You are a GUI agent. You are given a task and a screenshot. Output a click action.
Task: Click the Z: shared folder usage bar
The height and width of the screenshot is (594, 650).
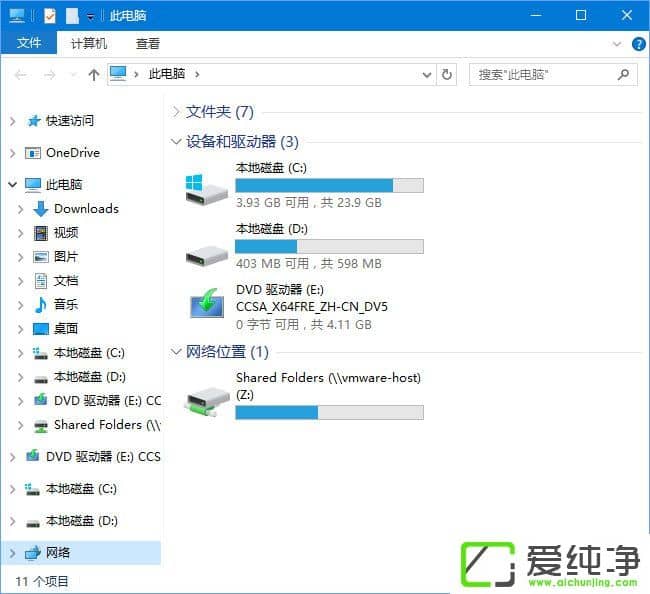click(x=330, y=412)
